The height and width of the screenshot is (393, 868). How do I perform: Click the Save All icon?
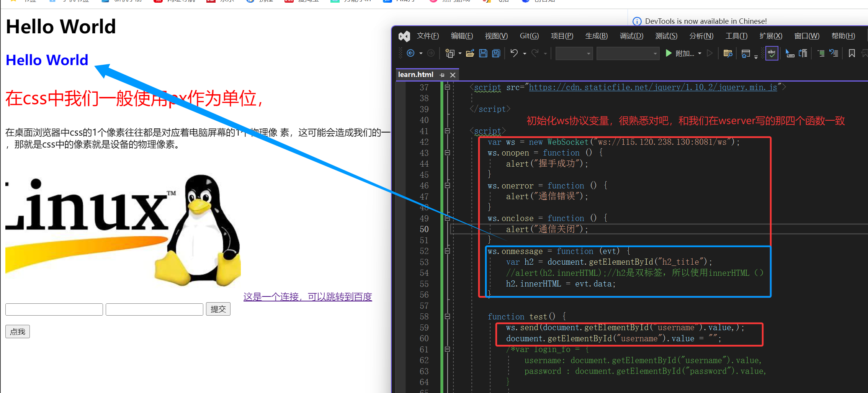[496, 53]
